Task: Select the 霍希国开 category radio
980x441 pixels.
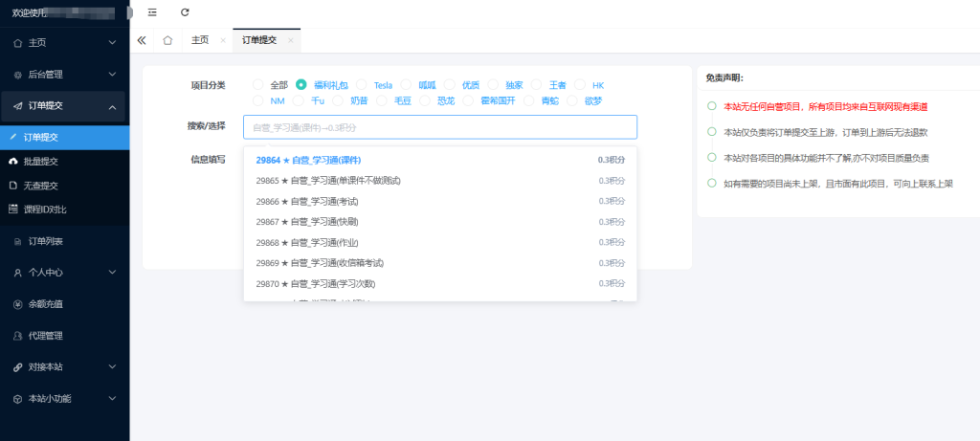Action: pos(468,99)
